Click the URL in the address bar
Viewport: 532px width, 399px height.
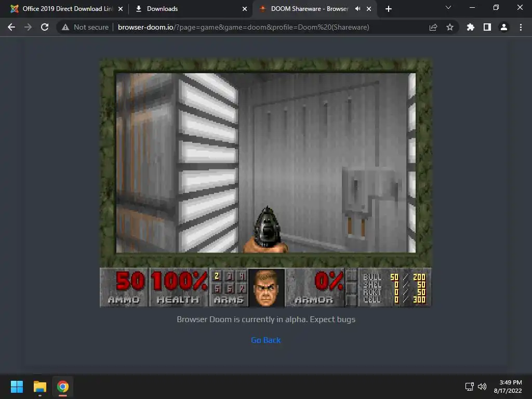243,27
